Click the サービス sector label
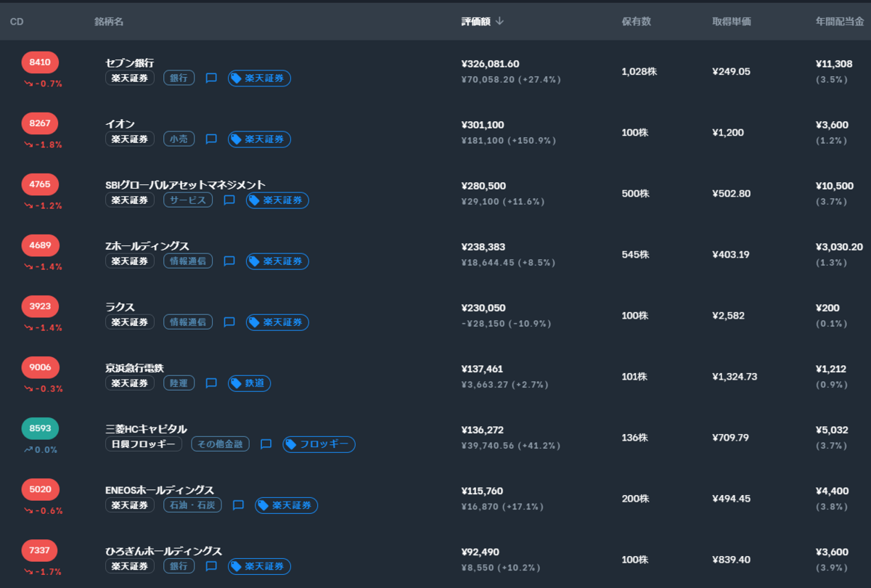 pyautogui.click(x=188, y=200)
